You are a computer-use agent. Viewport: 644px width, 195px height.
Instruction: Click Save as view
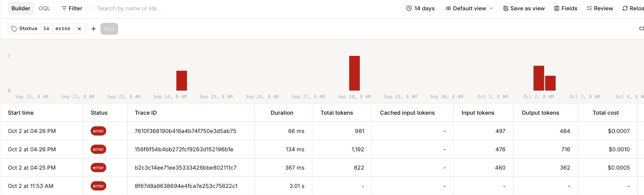(524, 8)
